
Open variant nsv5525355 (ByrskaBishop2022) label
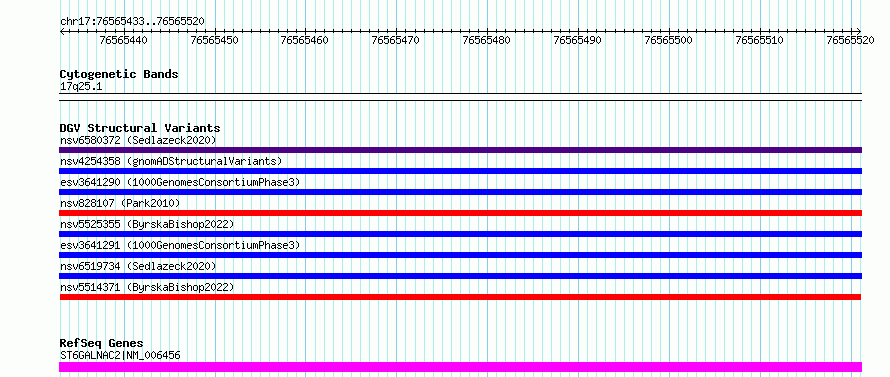click(x=147, y=224)
